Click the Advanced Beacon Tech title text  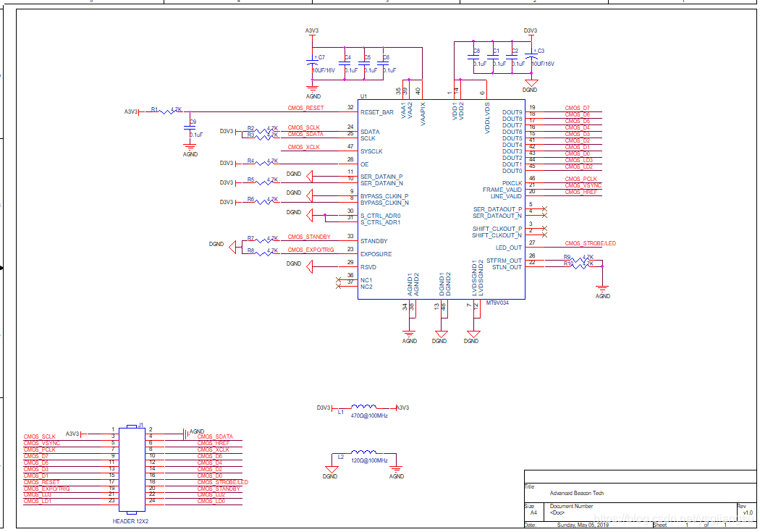(x=576, y=493)
